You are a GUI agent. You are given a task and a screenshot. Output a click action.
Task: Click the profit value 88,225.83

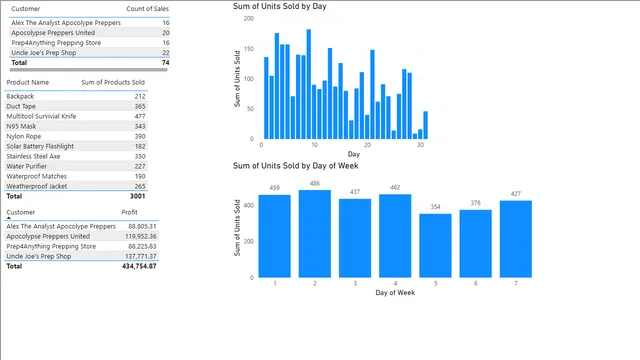142,247
